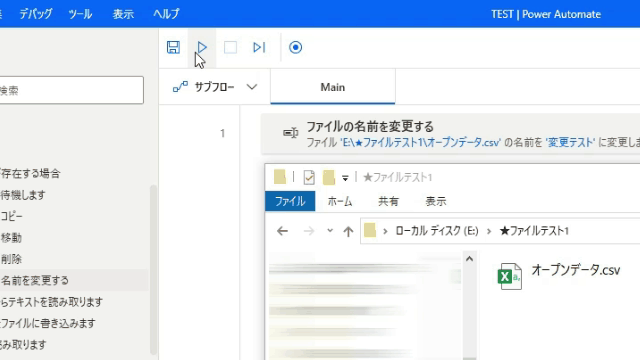Click the 変更テスト new name link
The height and width of the screenshot is (360, 640).
[570, 142]
